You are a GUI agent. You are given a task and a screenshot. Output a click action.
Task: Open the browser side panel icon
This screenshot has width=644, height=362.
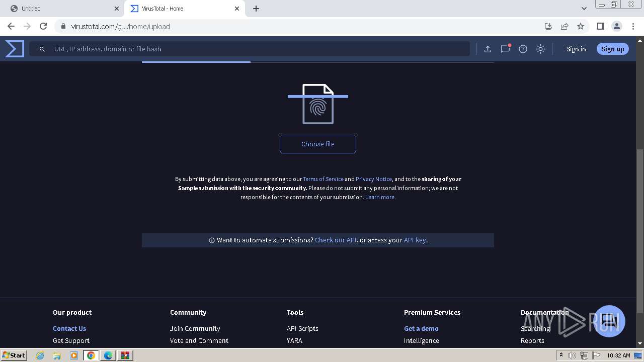point(600,26)
